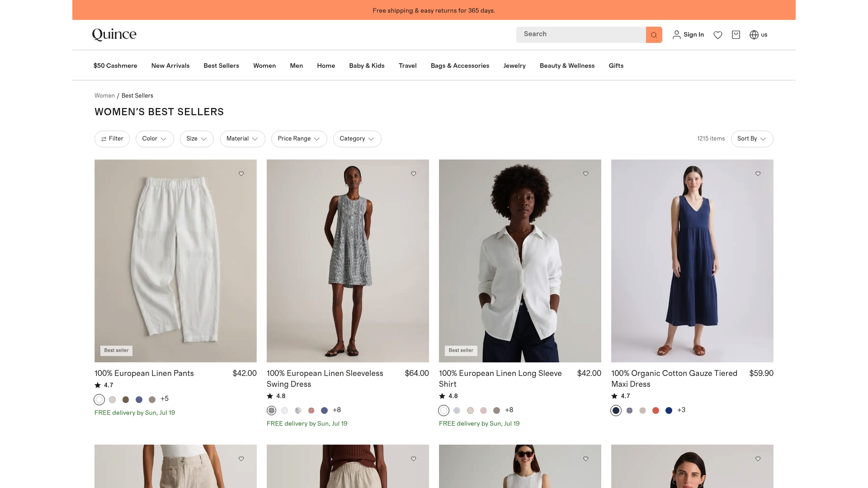Open the Gifts navigation menu
Screen dimensions: 868x488
[x=616, y=66]
